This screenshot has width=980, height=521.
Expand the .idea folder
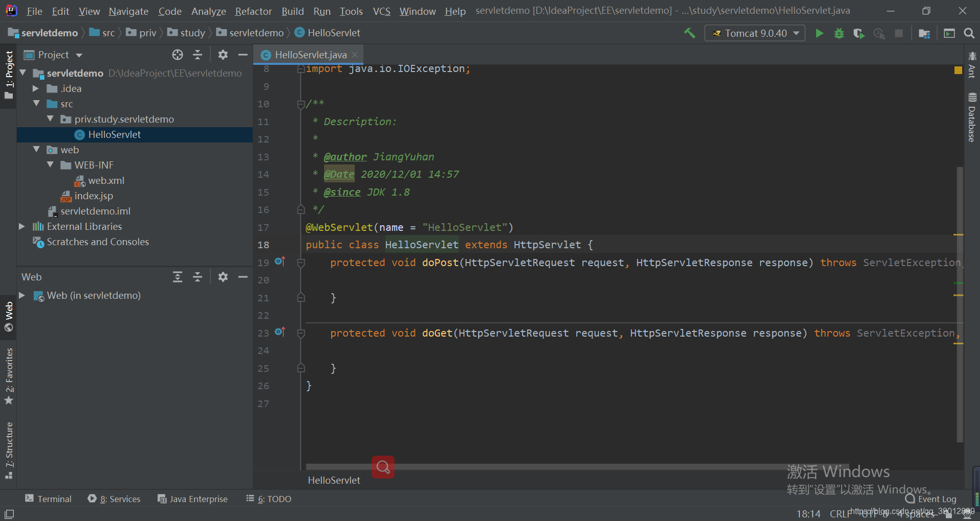point(36,88)
